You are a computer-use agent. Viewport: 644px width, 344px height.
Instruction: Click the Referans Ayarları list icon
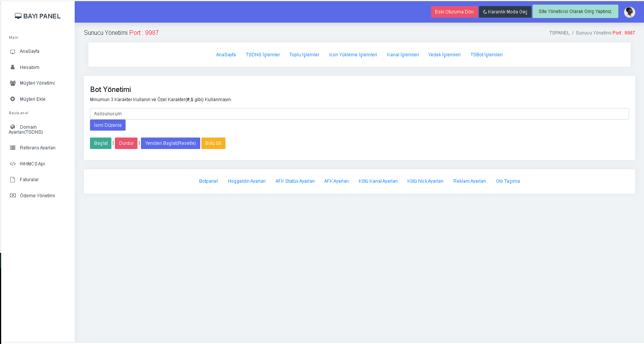click(x=13, y=148)
